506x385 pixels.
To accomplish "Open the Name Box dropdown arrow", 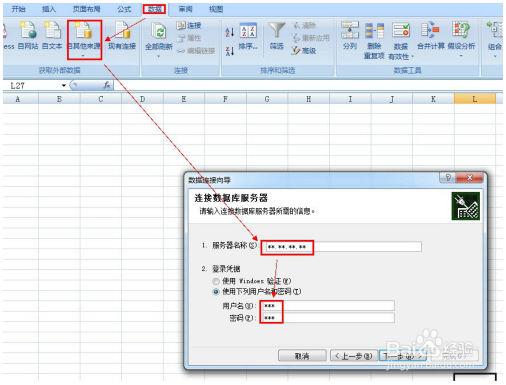I will tap(64, 86).
